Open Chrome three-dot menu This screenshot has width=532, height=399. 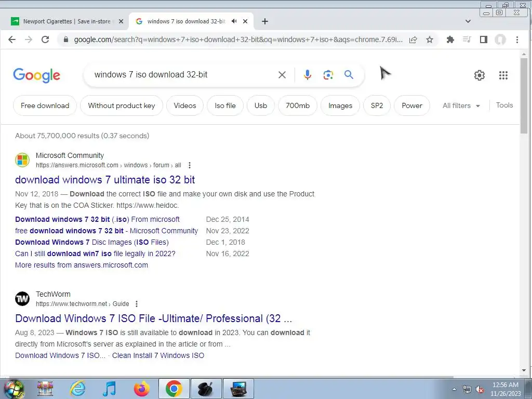pyautogui.click(x=517, y=39)
